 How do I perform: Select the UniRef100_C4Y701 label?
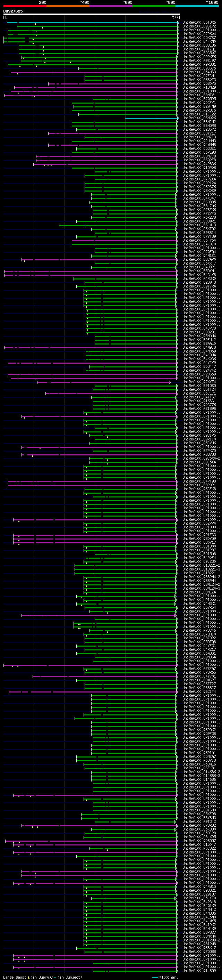click(x=199, y=677)
